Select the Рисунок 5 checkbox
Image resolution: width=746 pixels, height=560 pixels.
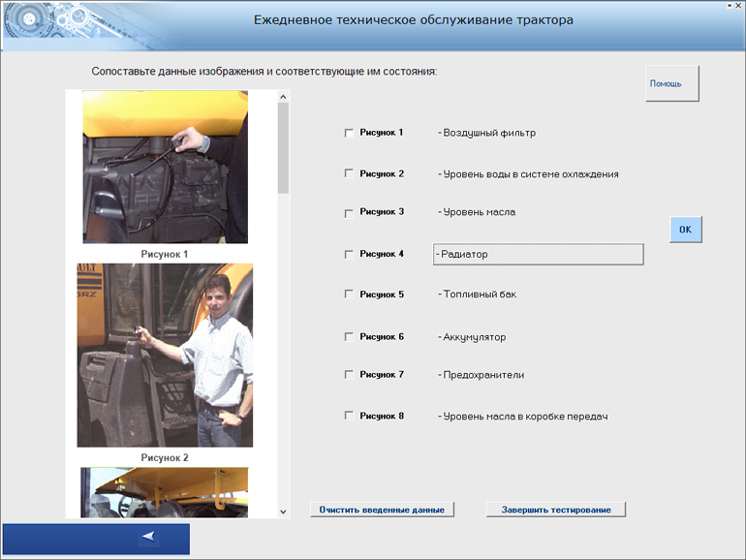click(349, 295)
